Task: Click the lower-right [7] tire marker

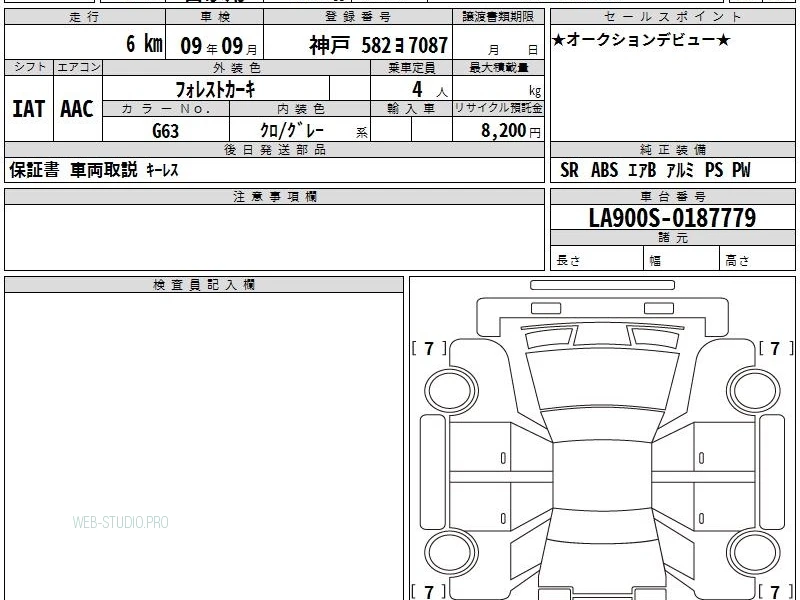Action: pos(776,592)
